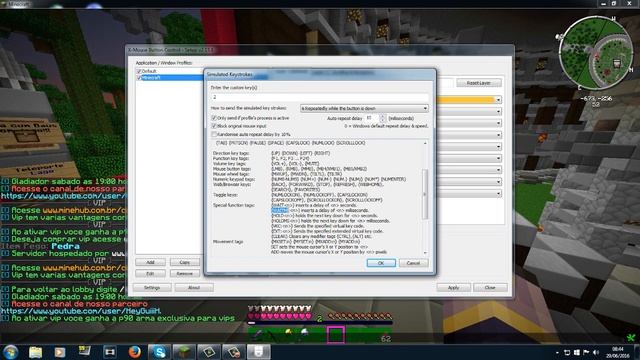The image size is (640, 360).
Task: Click the custom key(s) input field
Action: pos(320,97)
